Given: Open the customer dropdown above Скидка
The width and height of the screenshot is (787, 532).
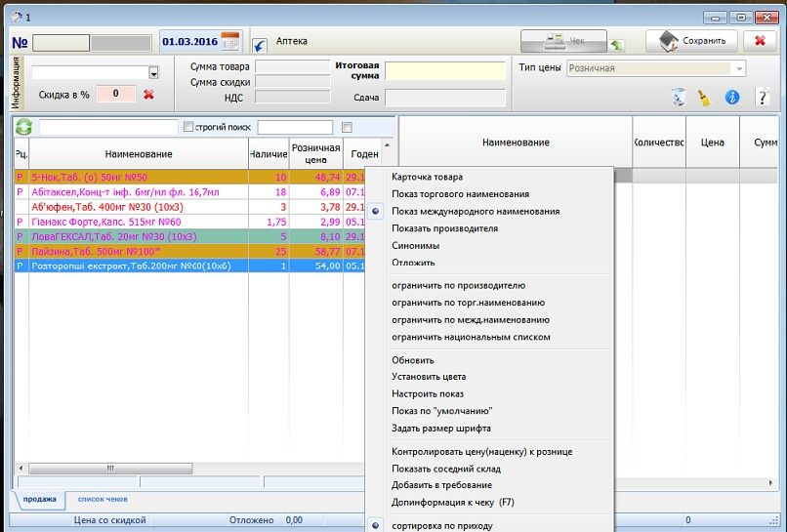Looking at the screenshot, I should 153,72.
